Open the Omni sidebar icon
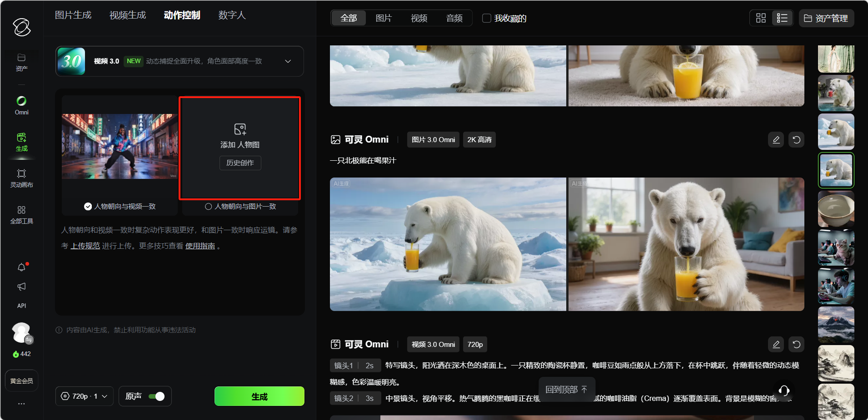The height and width of the screenshot is (420, 868). [21, 105]
